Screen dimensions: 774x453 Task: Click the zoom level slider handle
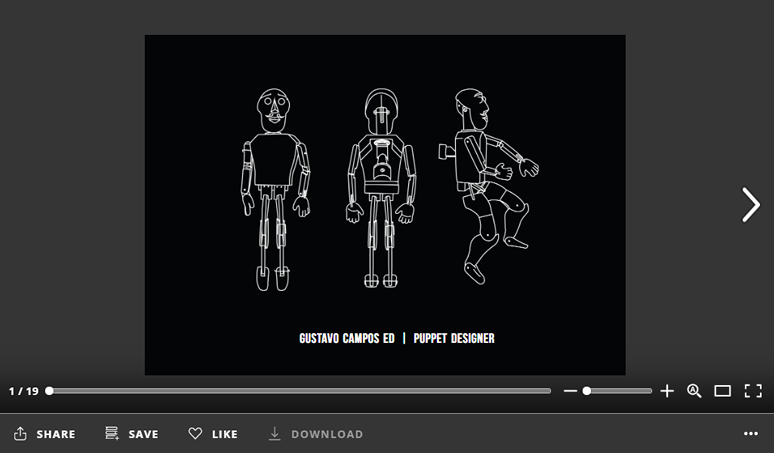pos(587,391)
